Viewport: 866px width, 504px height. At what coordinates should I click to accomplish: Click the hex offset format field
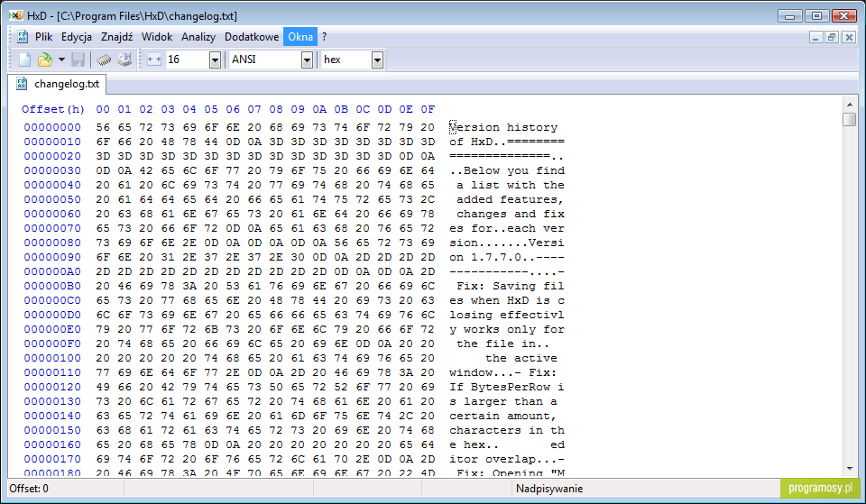[346, 60]
